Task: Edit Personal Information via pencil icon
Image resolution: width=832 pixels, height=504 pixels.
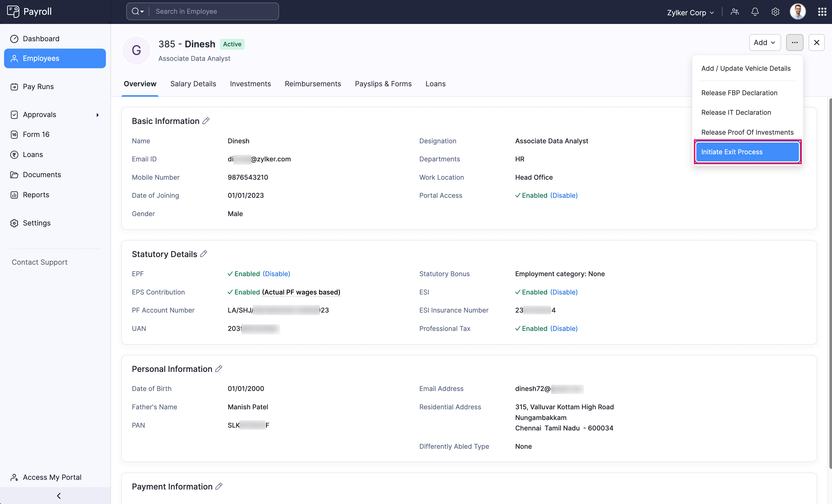Action: 219,369
